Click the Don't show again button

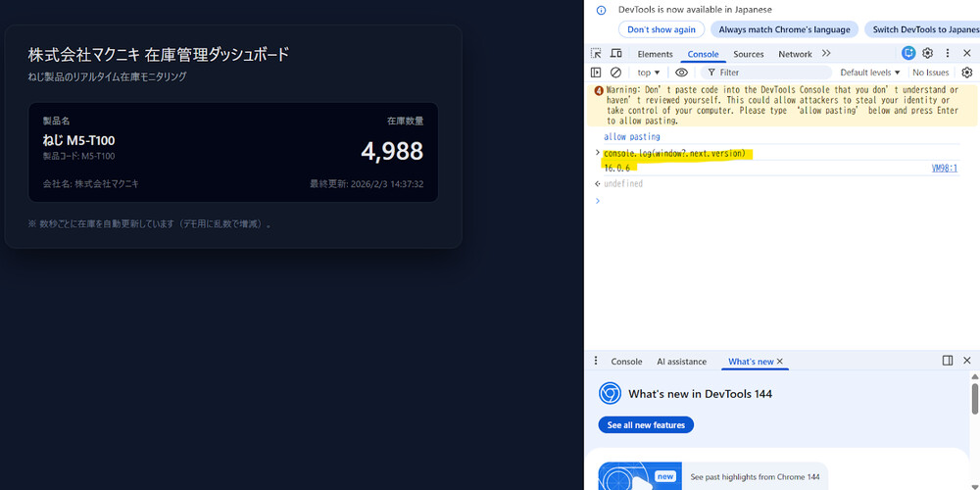[x=661, y=29]
